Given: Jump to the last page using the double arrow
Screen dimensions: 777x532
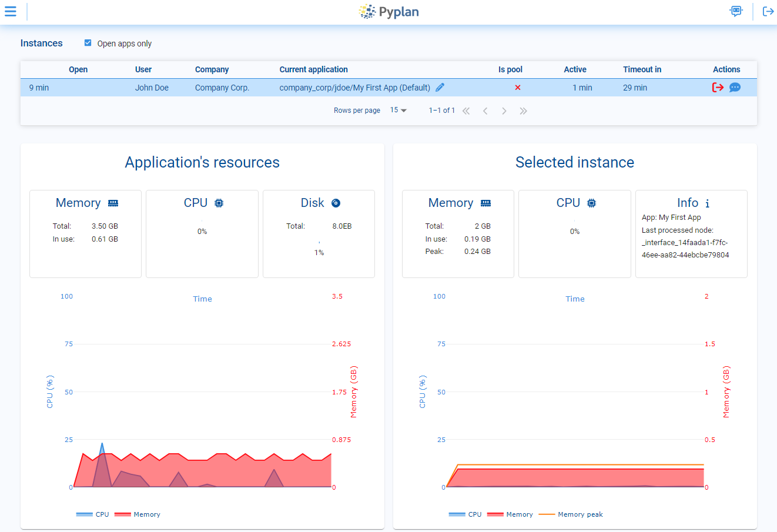Looking at the screenshot, I should [524, 110].
